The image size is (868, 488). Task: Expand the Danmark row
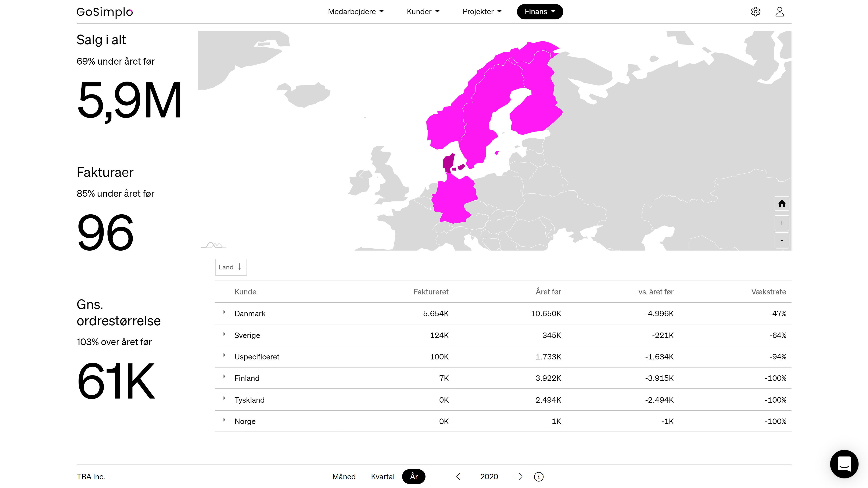(224, 312)
